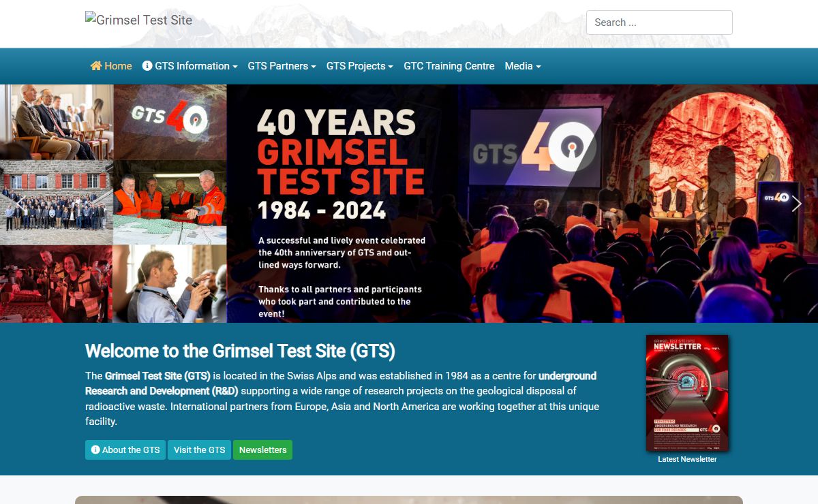Expand the GTS Partners dropdown
Viewport: 818px width, 504px height.
(x=282, y=66)
